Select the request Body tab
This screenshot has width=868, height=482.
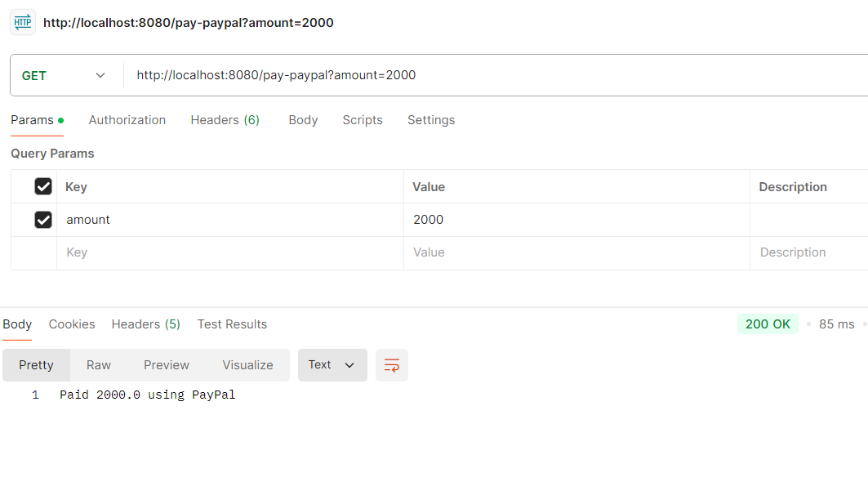pyautogui.click(x=303, y=120)
